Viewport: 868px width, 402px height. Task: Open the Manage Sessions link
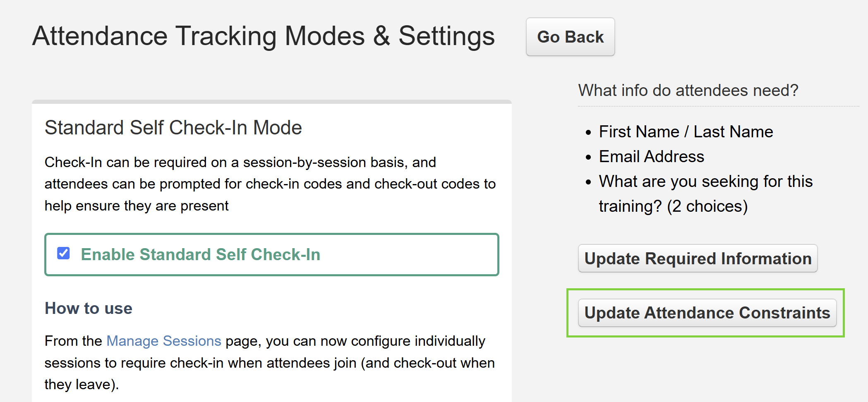164,341
